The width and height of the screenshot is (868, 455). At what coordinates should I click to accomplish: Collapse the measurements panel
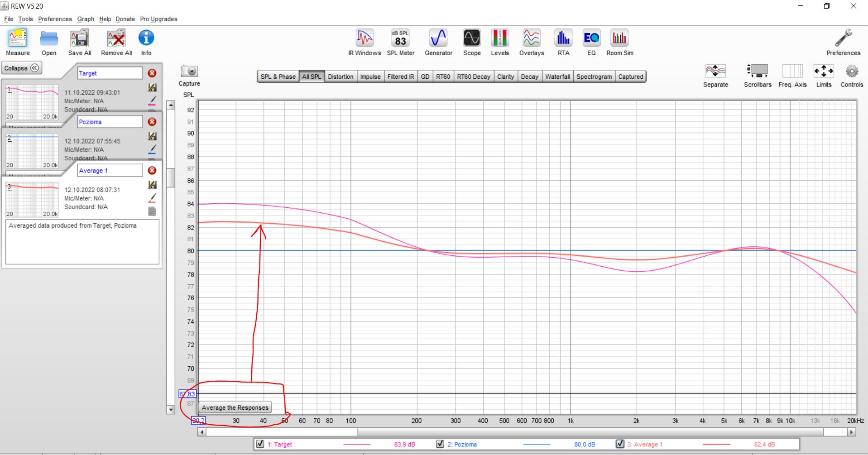point(21,68)
